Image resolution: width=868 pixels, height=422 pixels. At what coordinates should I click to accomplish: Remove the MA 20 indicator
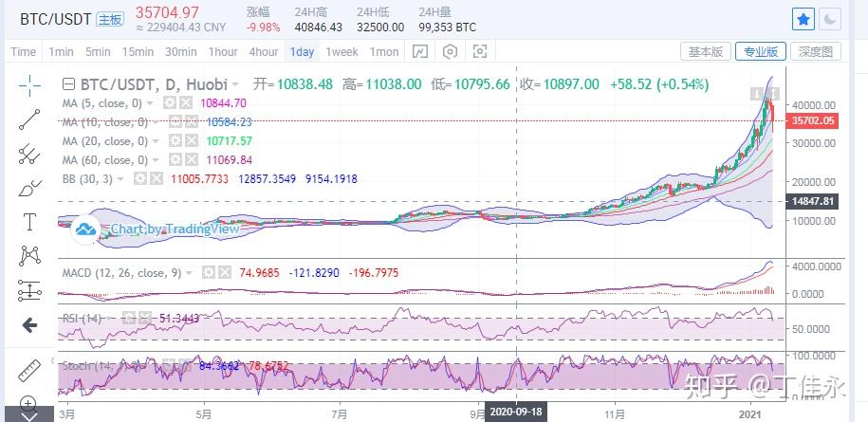tap(191, 141)
